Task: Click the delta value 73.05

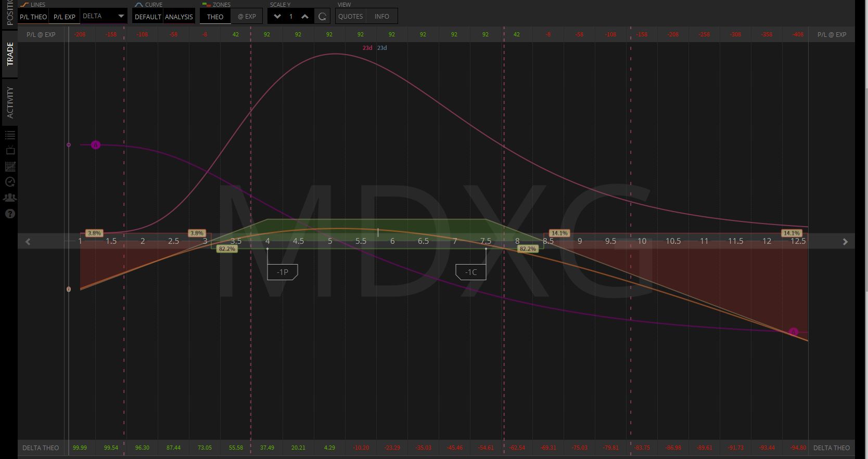Action: (205, 448)
